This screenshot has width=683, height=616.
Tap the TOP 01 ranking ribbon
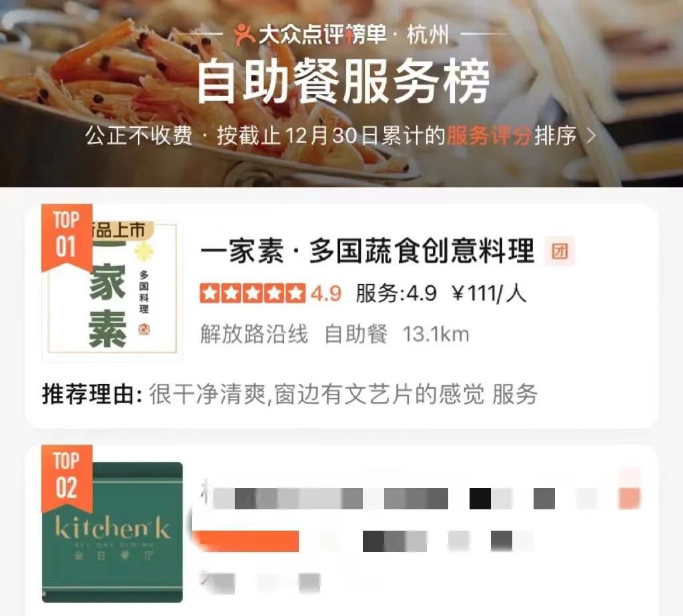[67, 238]
